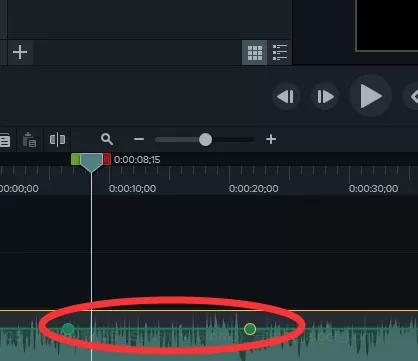Click the ruler at 0:00:20;00

click(x=254, y=189)
